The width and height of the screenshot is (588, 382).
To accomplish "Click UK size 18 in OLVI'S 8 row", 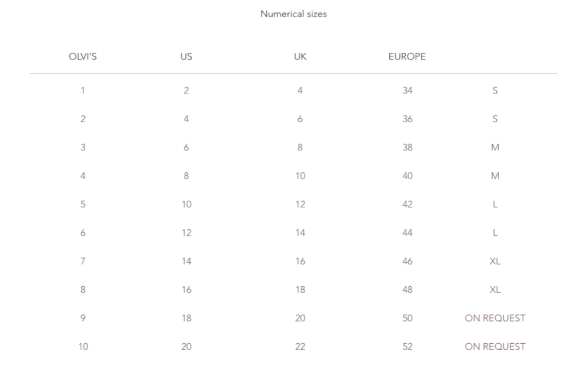I will click(x=300, y=290).
